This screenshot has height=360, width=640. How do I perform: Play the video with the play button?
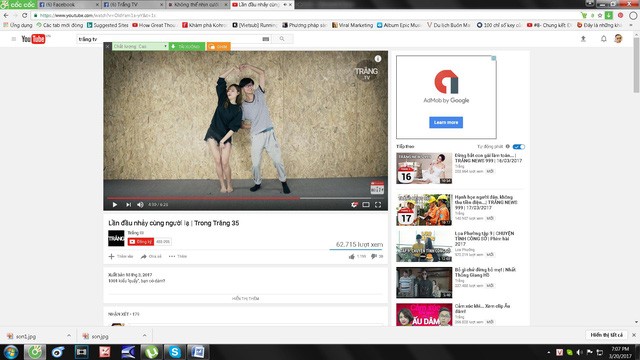(115, 204)
